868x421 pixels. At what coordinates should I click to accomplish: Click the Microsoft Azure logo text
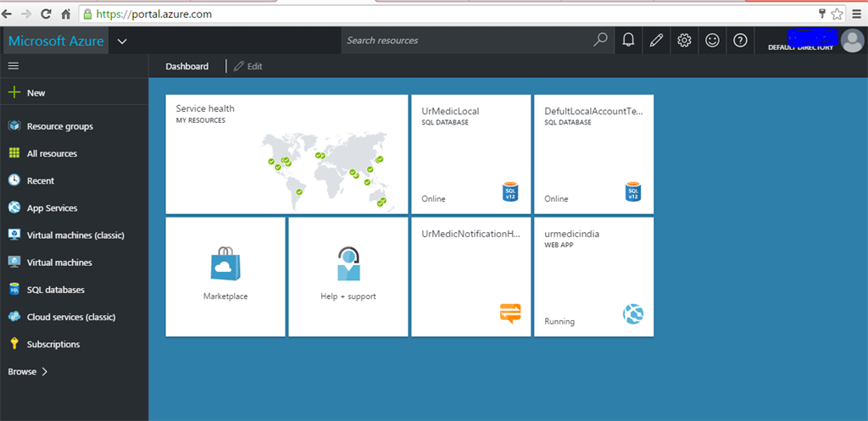click(56, 41)
